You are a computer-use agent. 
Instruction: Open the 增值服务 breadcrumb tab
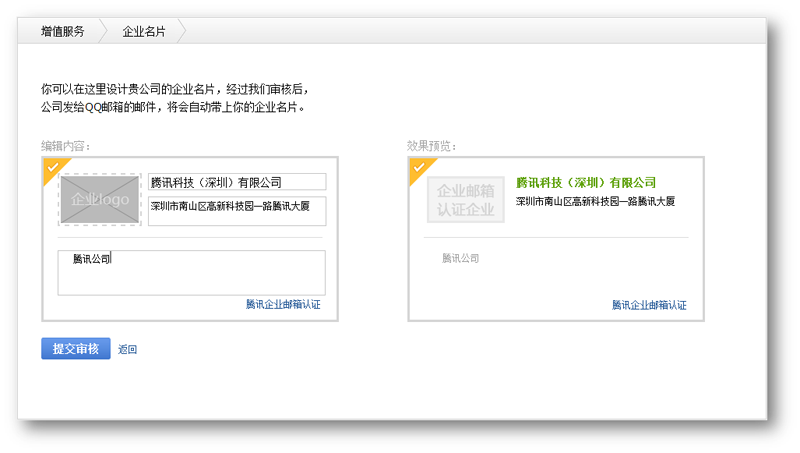[x=62, y=31]
